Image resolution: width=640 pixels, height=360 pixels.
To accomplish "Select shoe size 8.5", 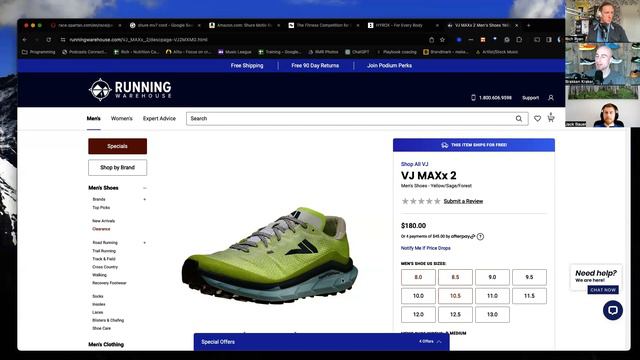I will tap(456, 277).
